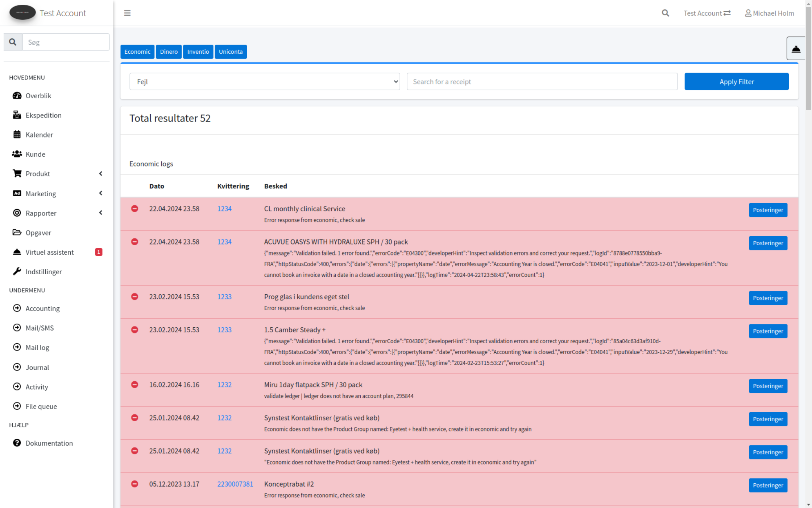
Task: Switch account via Test Account swap icon
Action: [x=727, y=13]
